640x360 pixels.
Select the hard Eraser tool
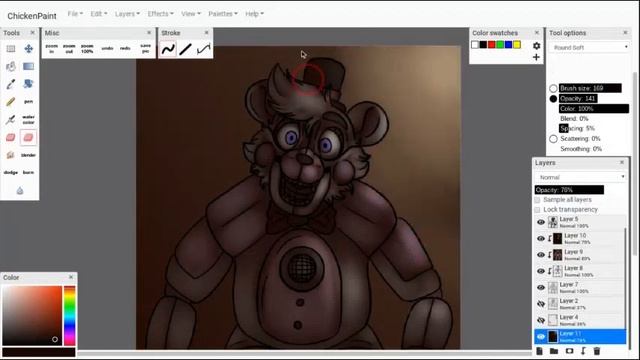tap(11, 138)
